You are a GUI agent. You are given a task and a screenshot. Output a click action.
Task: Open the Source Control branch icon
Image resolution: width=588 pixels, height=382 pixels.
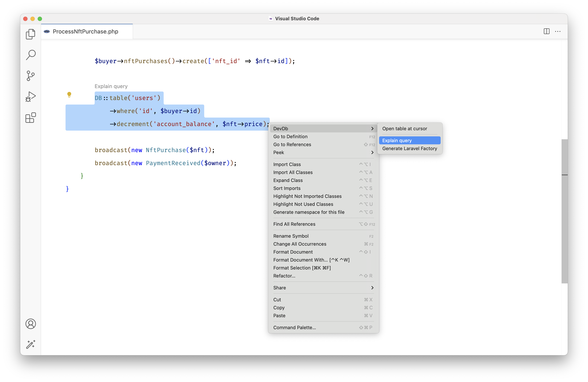tap(31, 76)
